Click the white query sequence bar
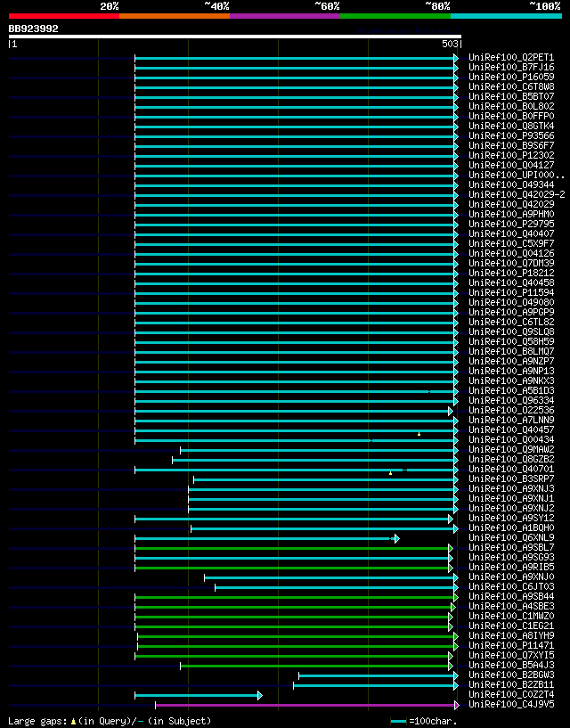Screen dimensions: 570x728 [x=235, y=37]
